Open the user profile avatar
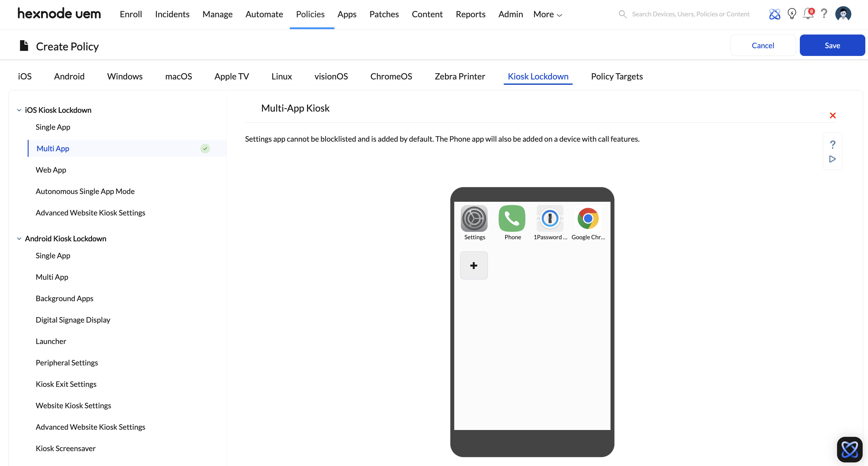This screenshot has width=868, height=466. coord(843,14)
